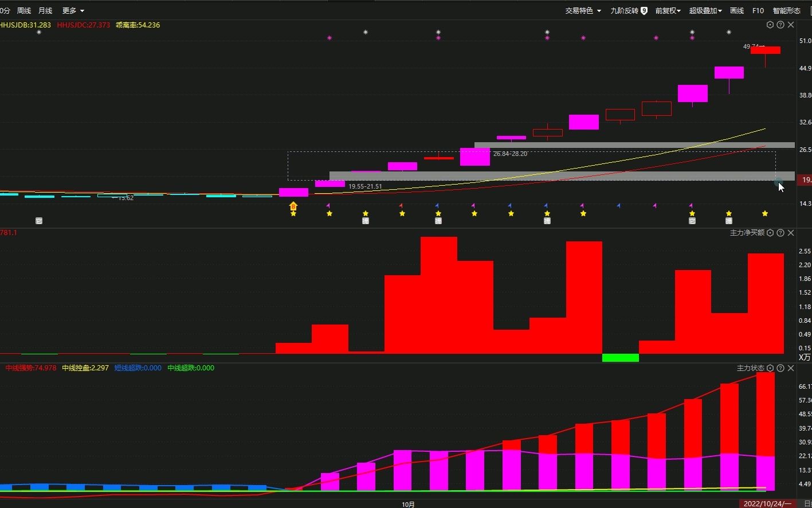The image size is (812, 508).
Task: Click the 2022/10/24/一 date tag
Action: pyautogui.click(x=767, y=504)
